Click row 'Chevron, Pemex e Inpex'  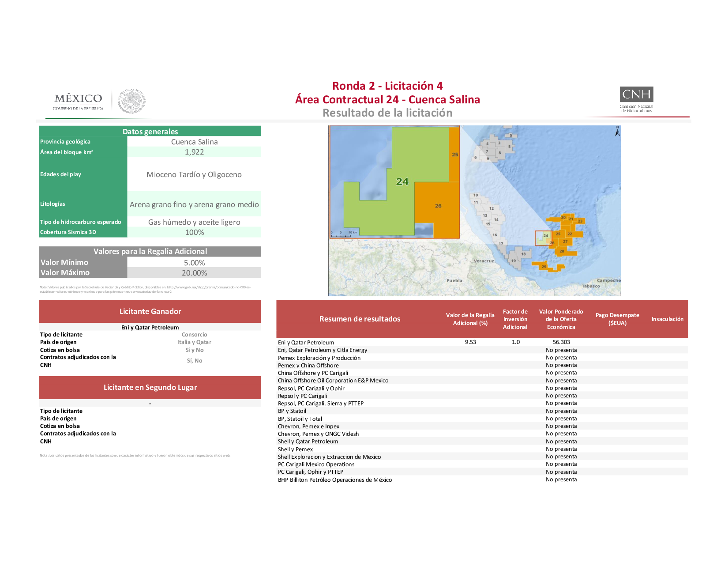point(482,426)
